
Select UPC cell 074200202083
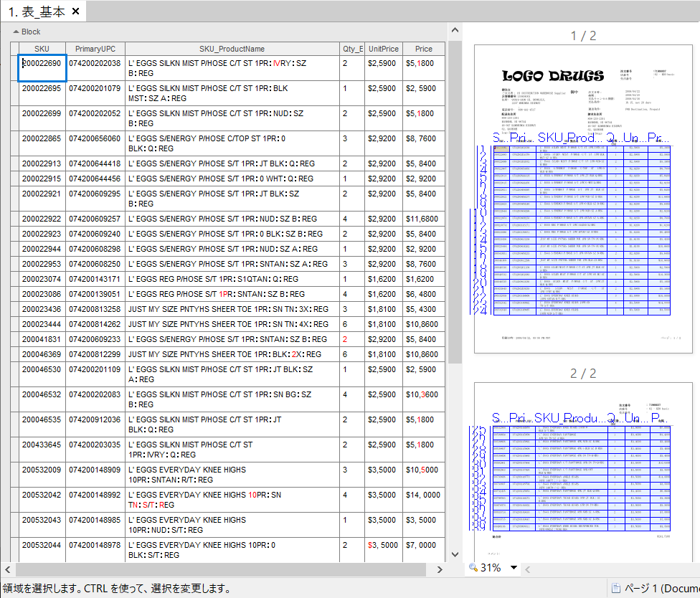pyautogui.click(x=95, y=399)
